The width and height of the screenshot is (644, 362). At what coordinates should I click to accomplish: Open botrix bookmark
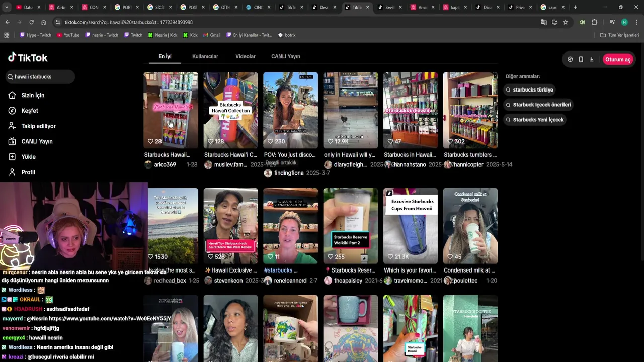click(286, 35)
